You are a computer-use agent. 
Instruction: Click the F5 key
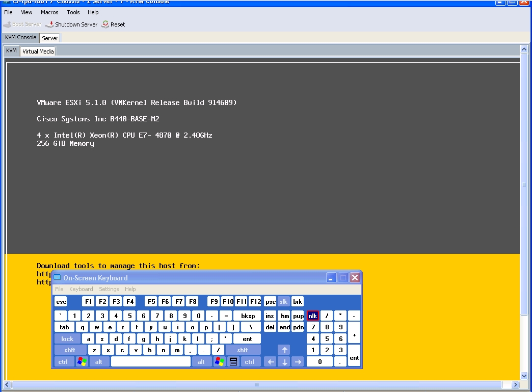coord(151,302)
